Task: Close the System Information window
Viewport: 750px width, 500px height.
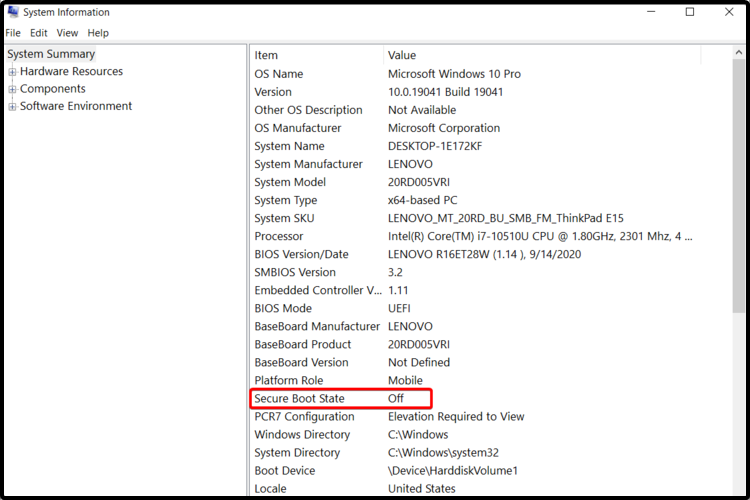Action: [729, 12]
